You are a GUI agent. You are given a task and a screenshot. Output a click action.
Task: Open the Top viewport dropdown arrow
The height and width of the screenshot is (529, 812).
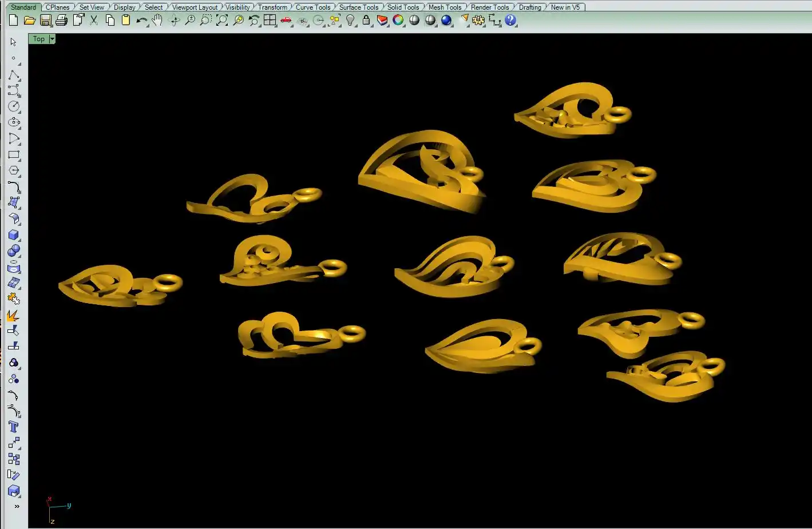coord(52,39)
